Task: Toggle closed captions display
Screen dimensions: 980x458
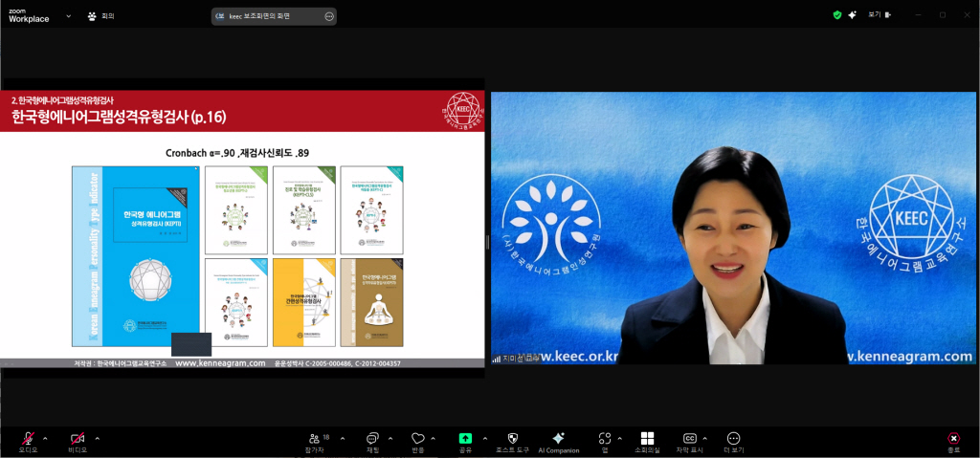Action: pyautogui.click(x=689, y=441)
